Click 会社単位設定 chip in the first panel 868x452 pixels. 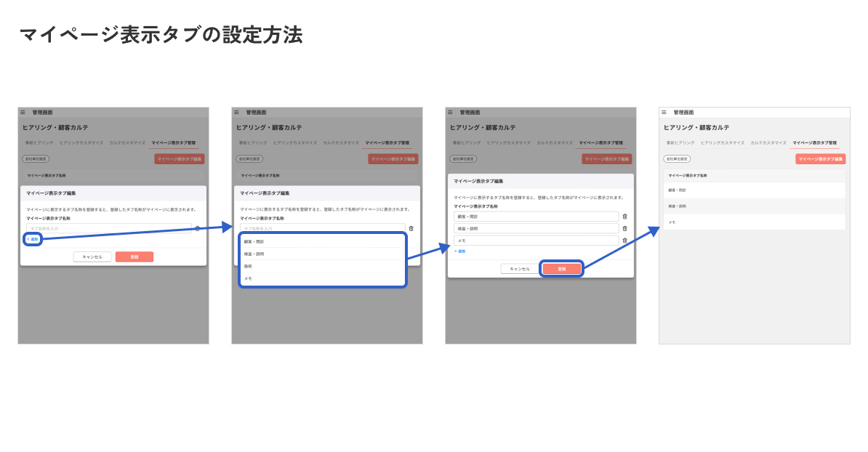tap(36, 158)
